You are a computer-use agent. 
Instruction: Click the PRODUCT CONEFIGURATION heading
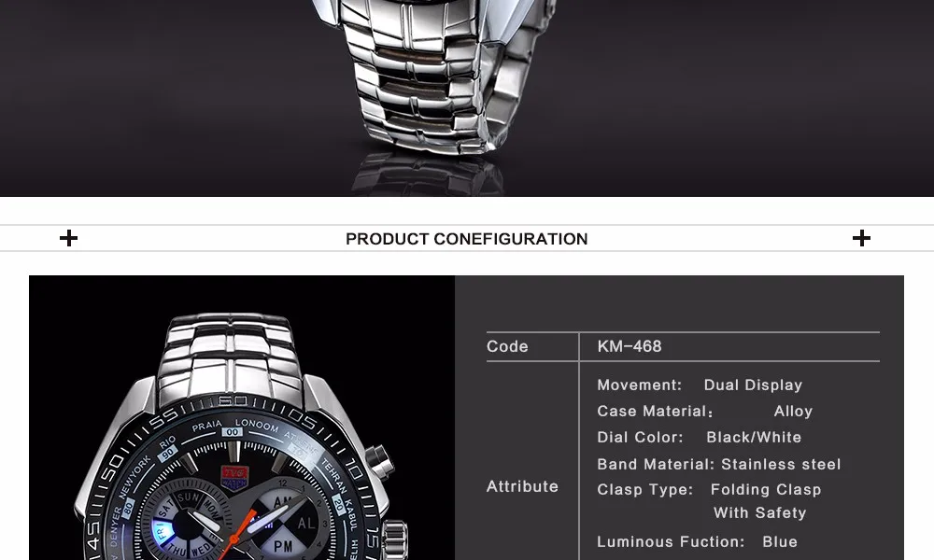click(466, 239)
